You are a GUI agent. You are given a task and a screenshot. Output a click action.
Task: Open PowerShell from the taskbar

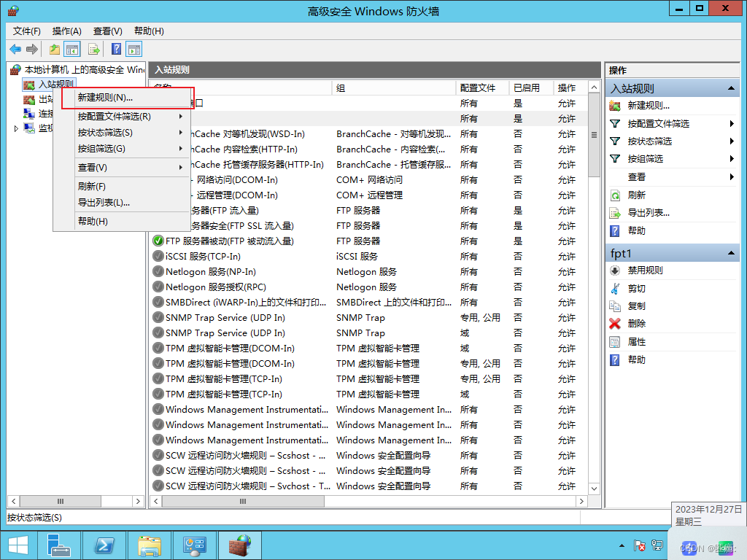[x=104, y=545]
